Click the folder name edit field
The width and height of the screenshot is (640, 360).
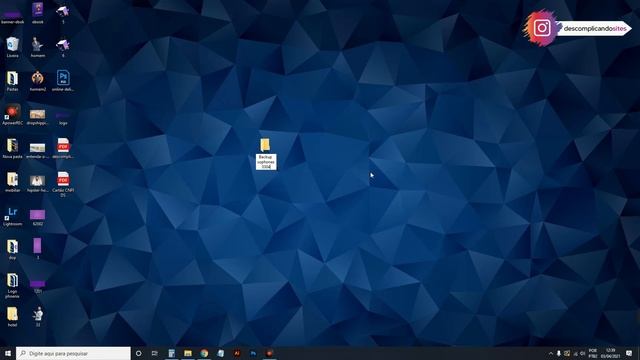[266, 162]
